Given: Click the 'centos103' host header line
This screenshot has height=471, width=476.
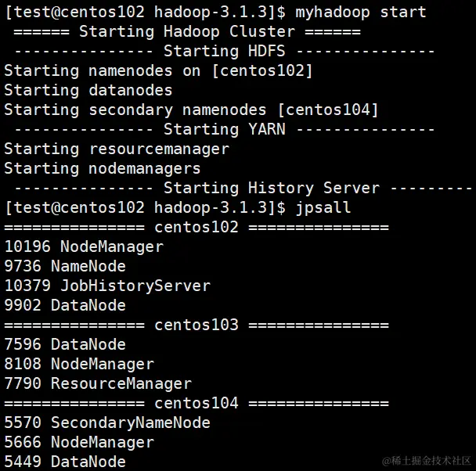Looking at the screenshot, I should [x=197, y=325].
